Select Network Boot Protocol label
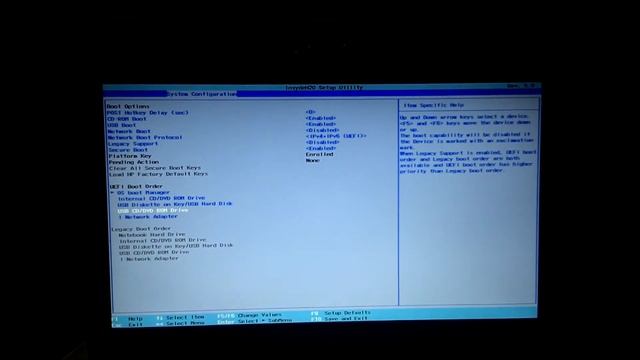The width and height of the screenshot is (640, 360). click(x=145, y=138)
